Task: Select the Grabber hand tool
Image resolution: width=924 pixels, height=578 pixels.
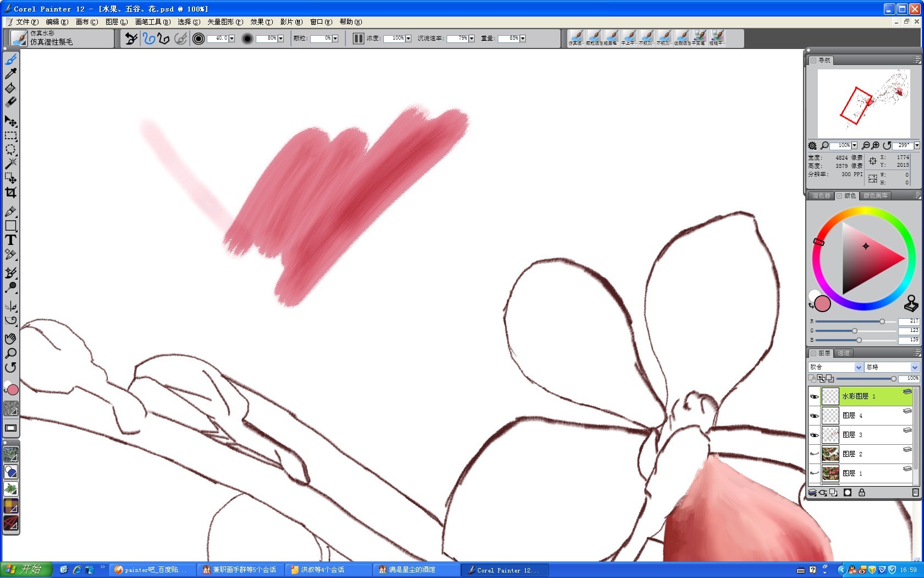Action: (11, 339)
